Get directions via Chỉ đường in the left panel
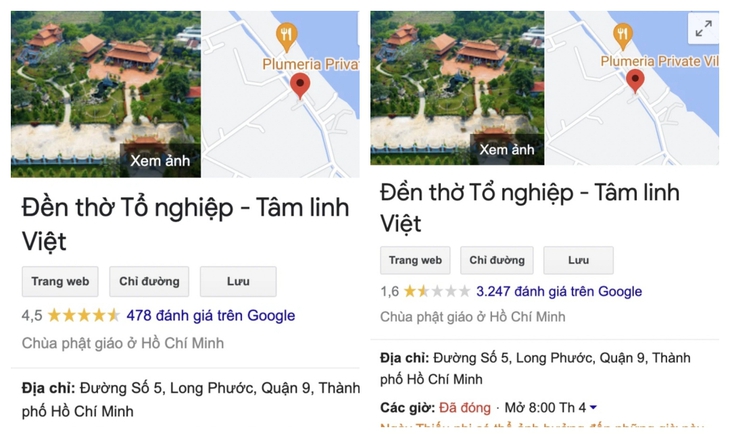The width and height of the screenshot is (730, 438). (149, 282)
